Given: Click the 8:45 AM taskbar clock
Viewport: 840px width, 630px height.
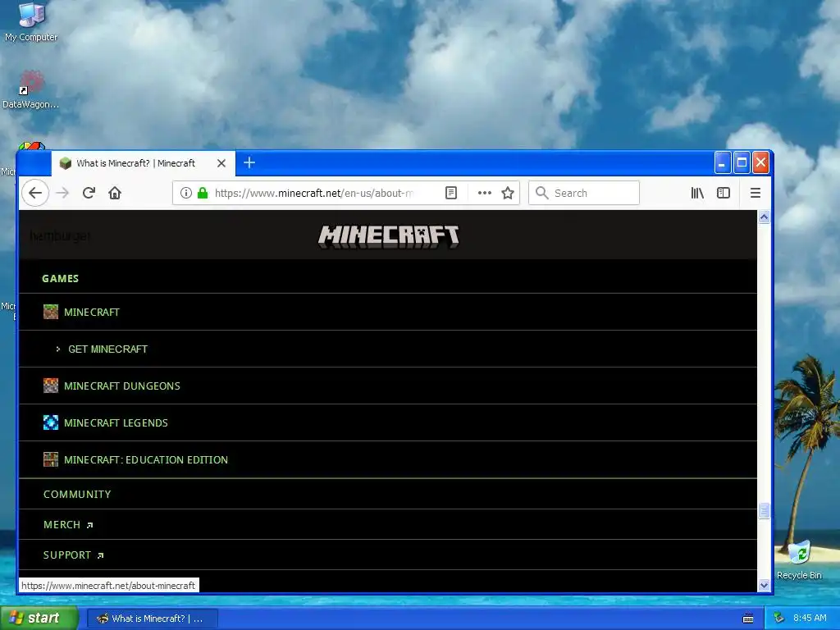Looking at the screenshot, I should point(810,618).
